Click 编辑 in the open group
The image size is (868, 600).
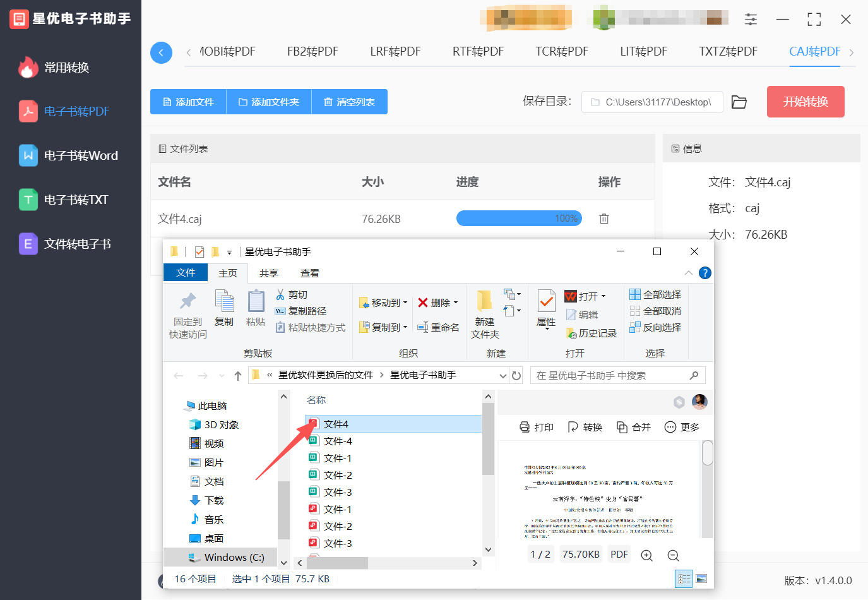(582, 315)
